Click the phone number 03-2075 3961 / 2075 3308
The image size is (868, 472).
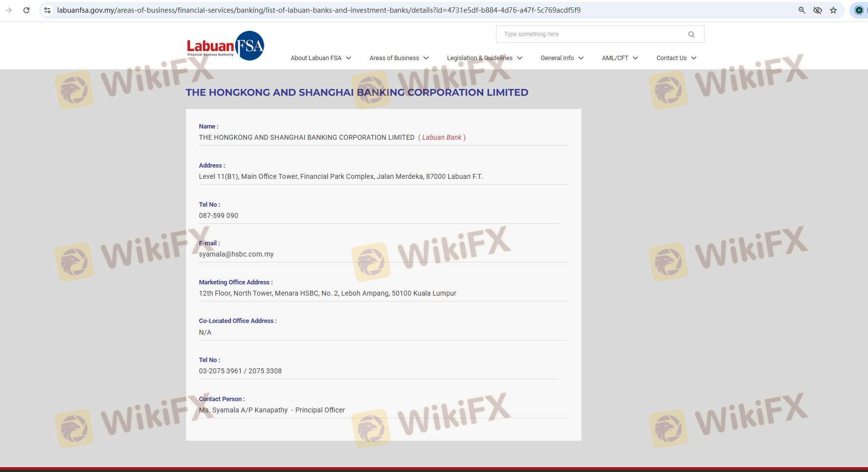(240, 371)
